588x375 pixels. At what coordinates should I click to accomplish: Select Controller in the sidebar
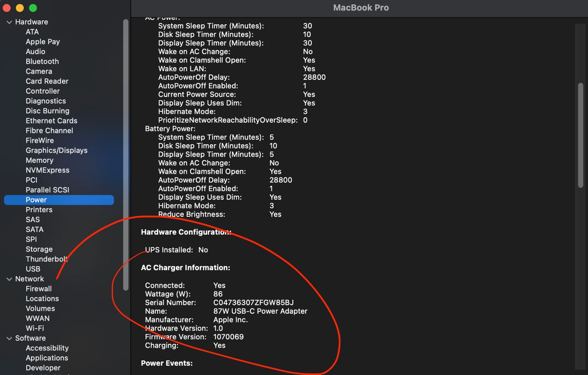coord(43,91)
